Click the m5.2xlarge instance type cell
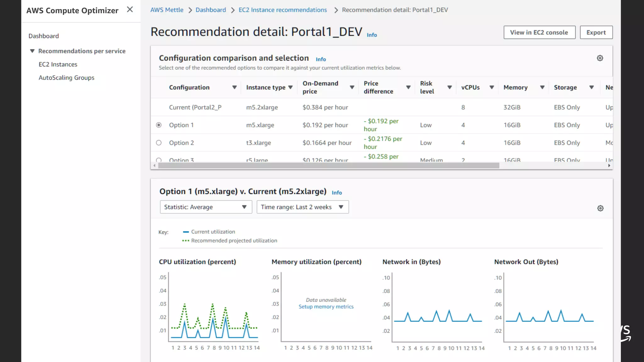 coord(262,107)
